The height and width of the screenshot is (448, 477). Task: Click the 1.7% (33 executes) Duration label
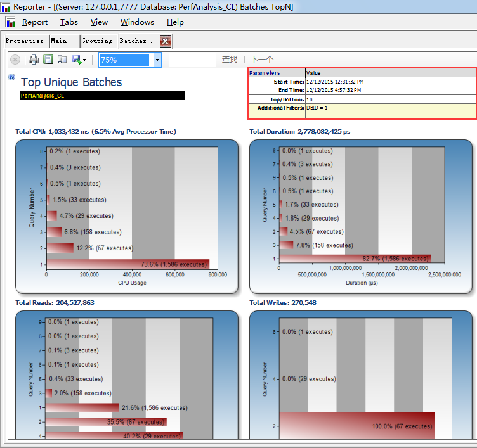pyautogui.click(x=311, y=205)
